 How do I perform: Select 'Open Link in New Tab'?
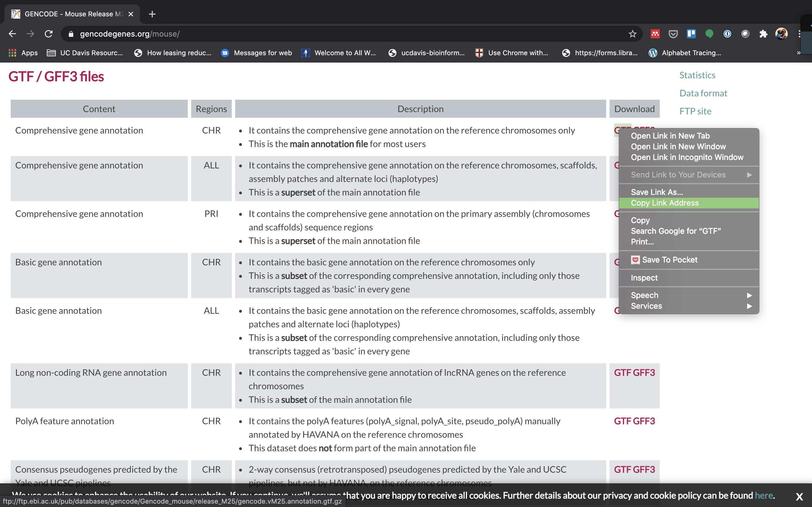coord(670,135)
